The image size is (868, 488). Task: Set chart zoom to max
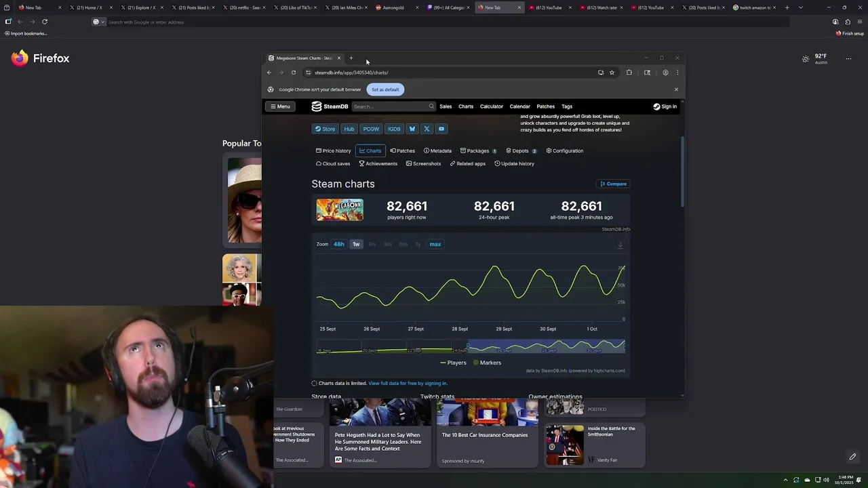point(435,244)
